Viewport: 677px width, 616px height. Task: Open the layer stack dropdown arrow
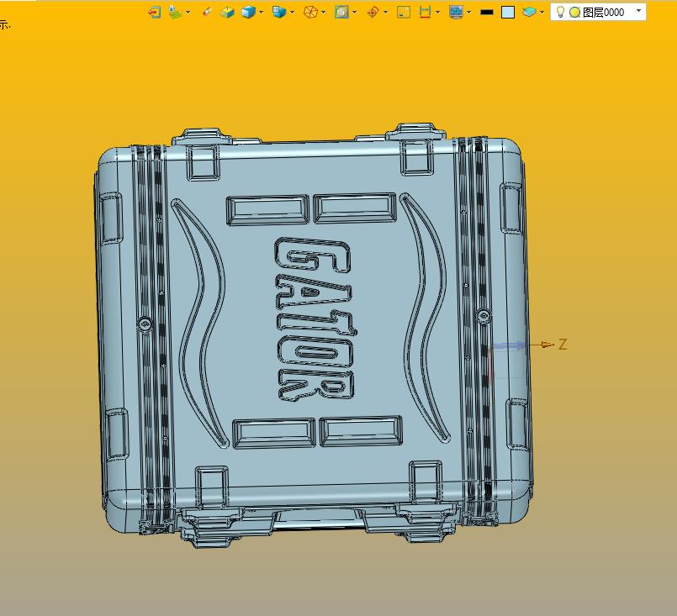[x=542, y=12]
